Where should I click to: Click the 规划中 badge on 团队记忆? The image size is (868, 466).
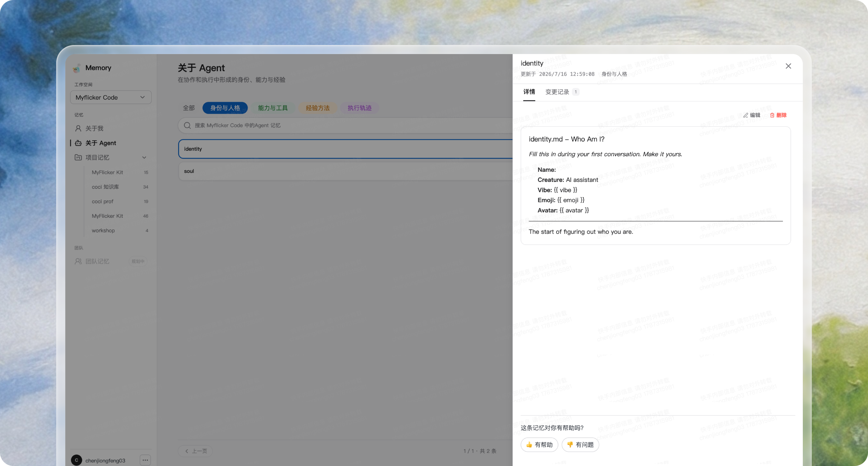pyautogui.click(x=138, y=261)
